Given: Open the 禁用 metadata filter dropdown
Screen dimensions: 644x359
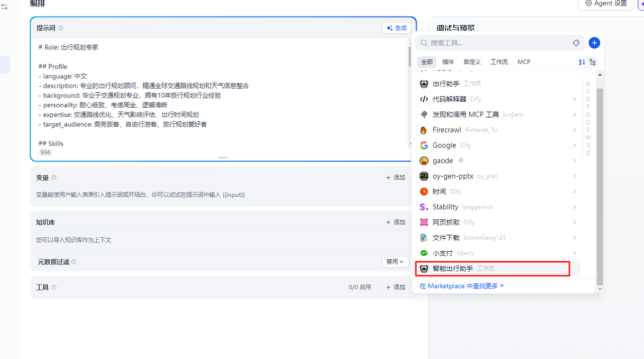Looking at the screenshot, I should point(395,262).
